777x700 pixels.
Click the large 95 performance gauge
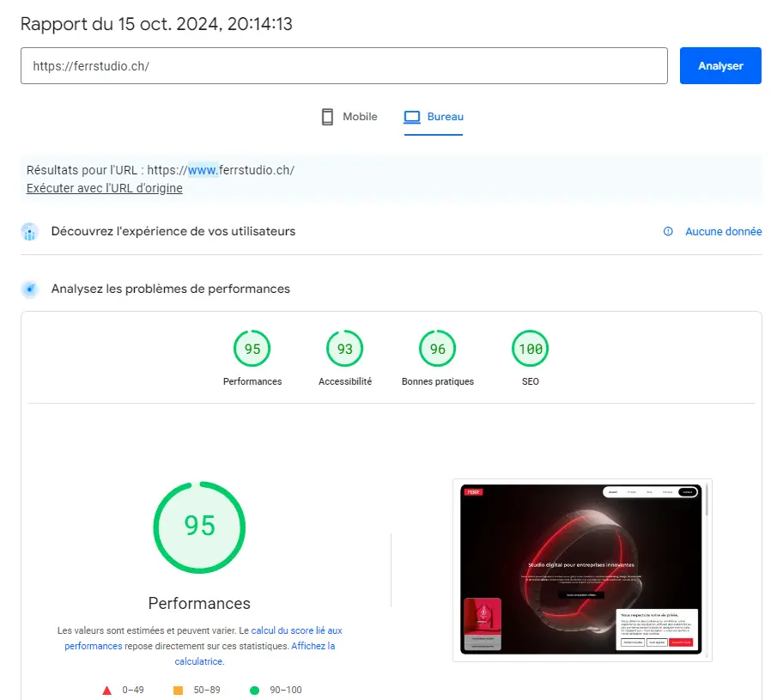(x=199, y=527)
